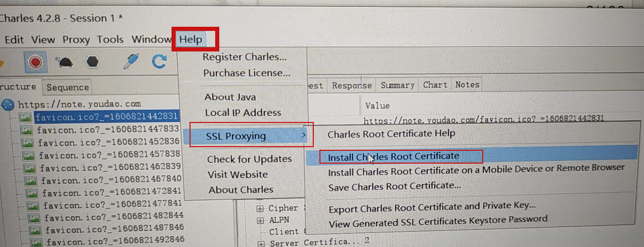Open the Chart tab
644x247 pixels.
tap(435, 84)
